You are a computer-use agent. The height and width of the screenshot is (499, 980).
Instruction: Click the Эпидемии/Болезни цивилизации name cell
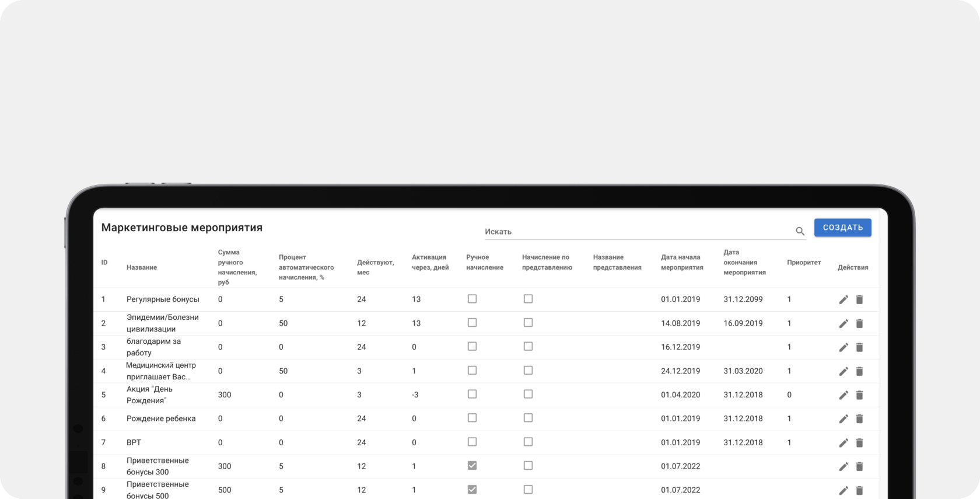tap(163, 323)
